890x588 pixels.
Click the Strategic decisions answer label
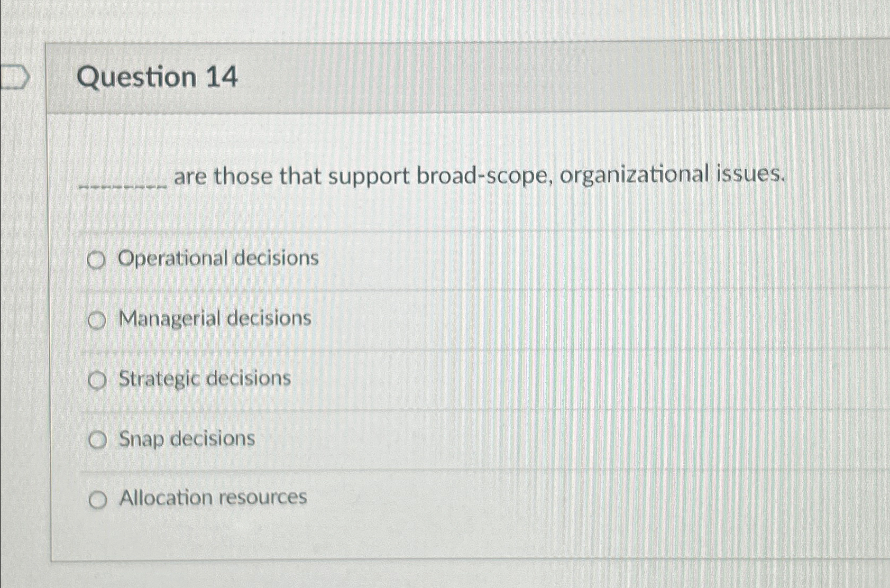pyautogui.click(x=204, y=379)
